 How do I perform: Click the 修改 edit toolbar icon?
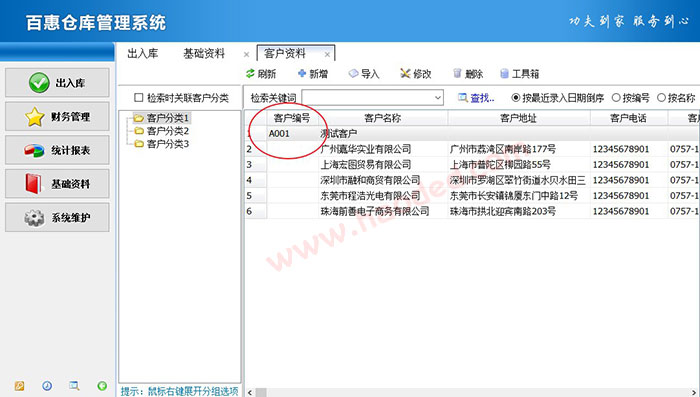[405, 74]
